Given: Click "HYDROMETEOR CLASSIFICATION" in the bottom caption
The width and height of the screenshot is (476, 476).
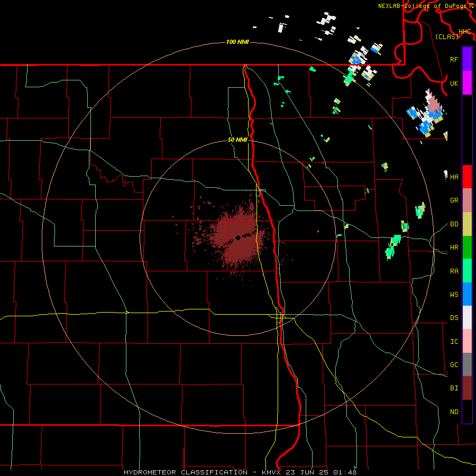Looking at the screenshot, I should (186, 472).
